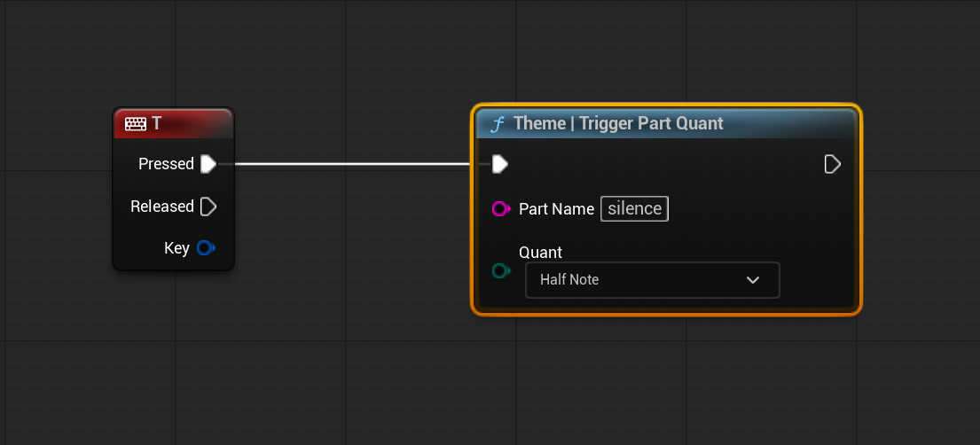Click the Pressed execution output pin
The width and height of the screenshot is (980, 445).
click(208, 164)
